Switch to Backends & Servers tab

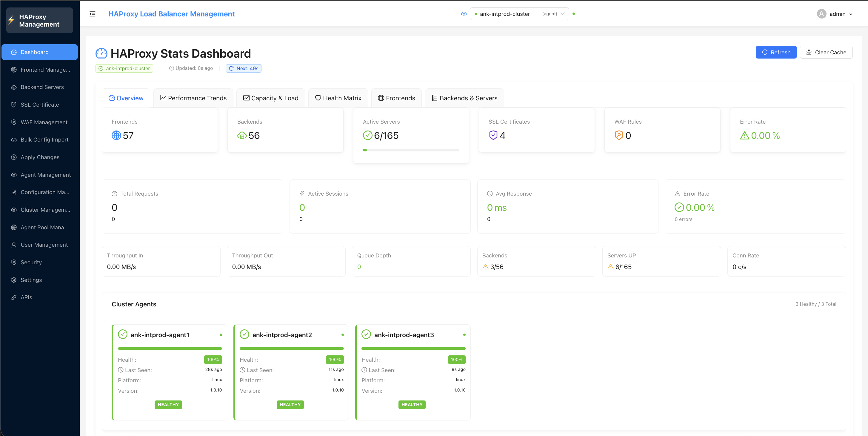[x=464, y=98]
